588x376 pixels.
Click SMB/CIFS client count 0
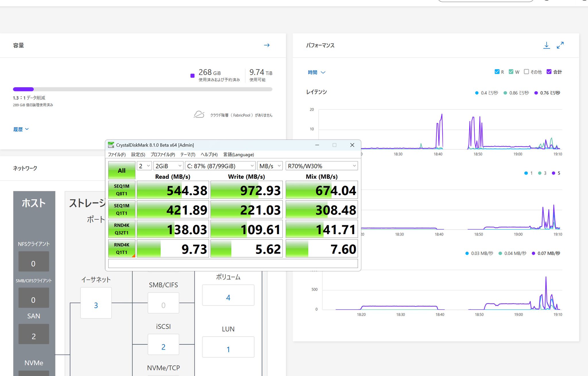(x=34, y=298)
